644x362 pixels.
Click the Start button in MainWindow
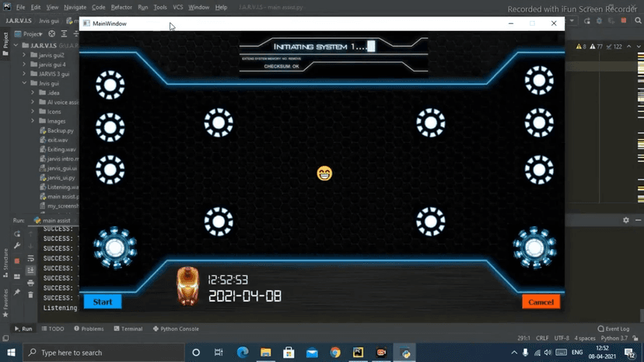103,301
